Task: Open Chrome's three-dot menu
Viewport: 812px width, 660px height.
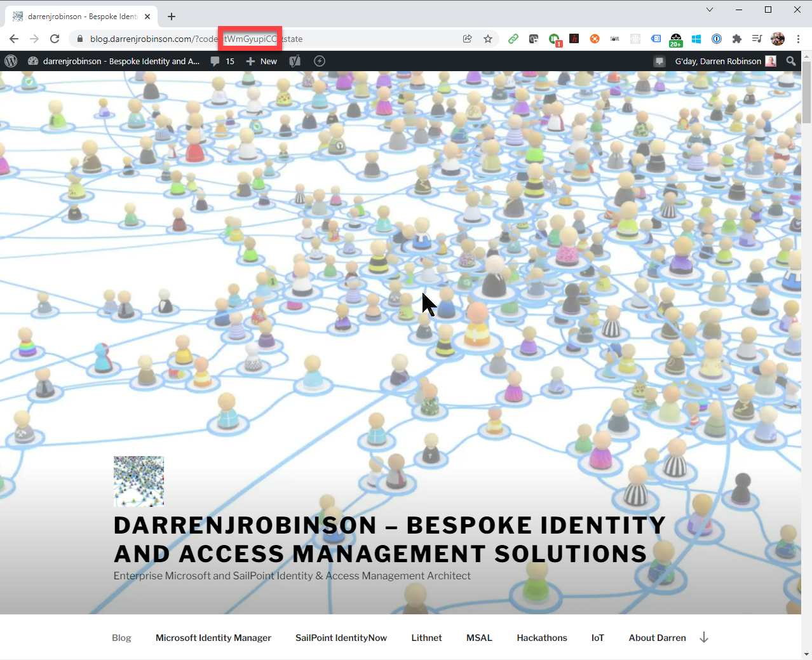Action: tap(798, 39)
